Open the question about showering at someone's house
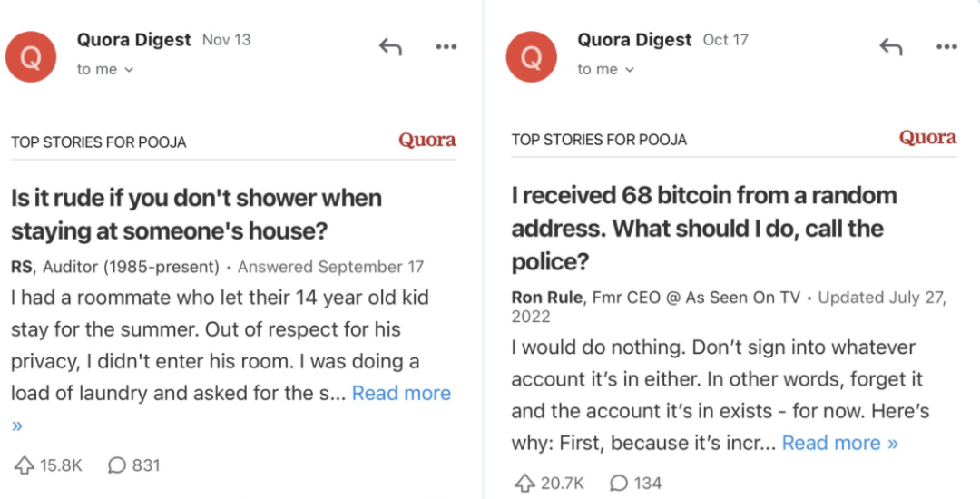This screenshot has width=980, height=499. coord(196,214)
